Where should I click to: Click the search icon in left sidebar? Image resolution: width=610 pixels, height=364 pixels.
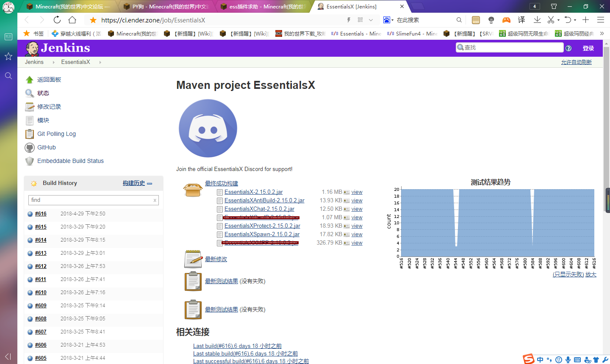(x=8, y=76)
